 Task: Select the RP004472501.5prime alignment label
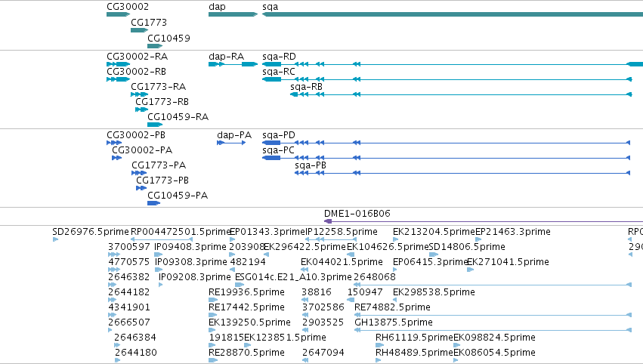[x=181, y=232]
